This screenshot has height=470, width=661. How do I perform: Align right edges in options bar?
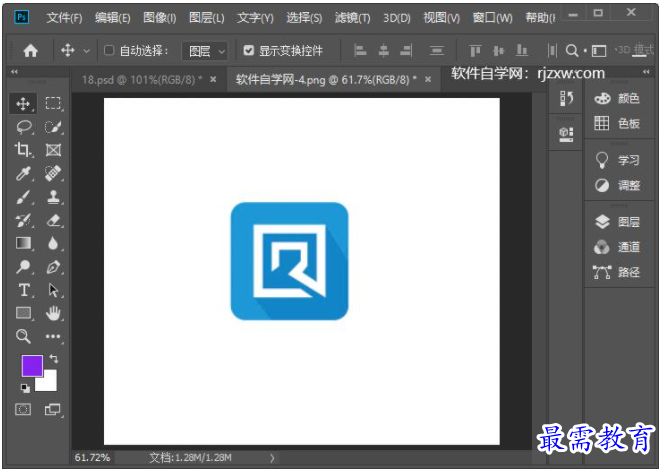coord(406,51)
